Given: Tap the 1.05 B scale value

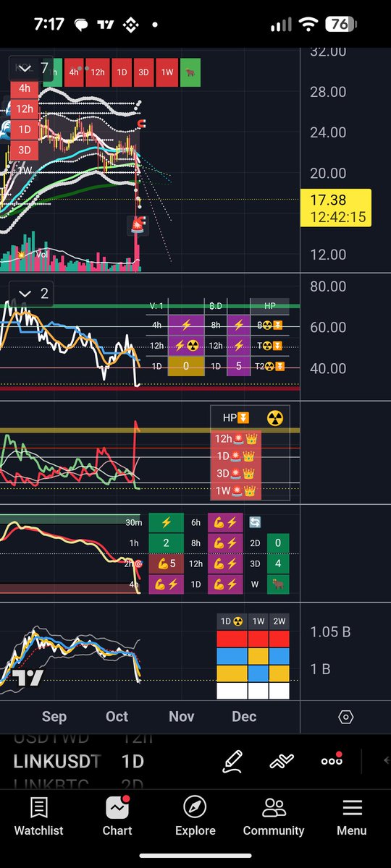Looking at the screenshot, I should (x=330, y=632).
